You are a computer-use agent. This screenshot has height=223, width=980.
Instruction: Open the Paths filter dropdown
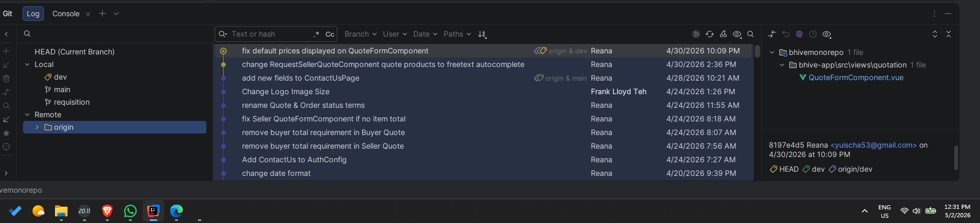pos(457,34)
